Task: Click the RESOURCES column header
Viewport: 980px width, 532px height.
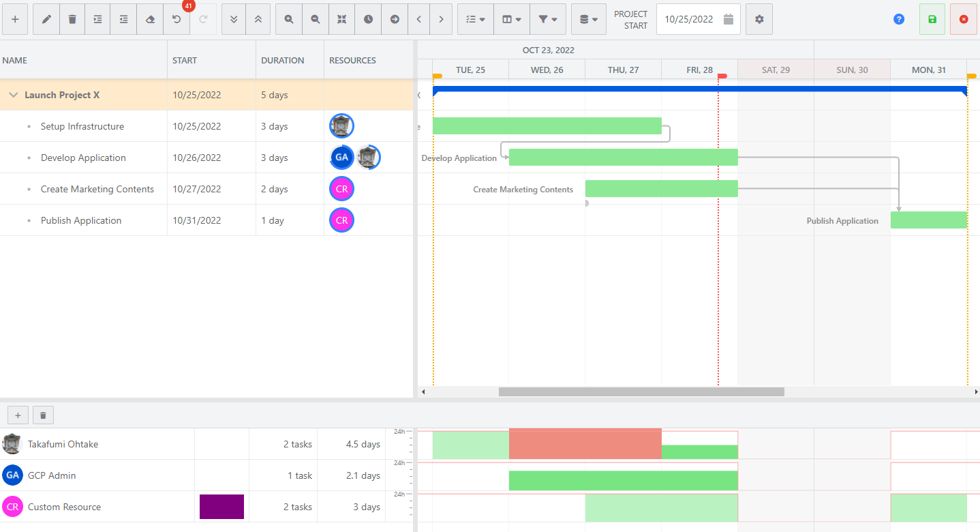Action: [352, 60]
